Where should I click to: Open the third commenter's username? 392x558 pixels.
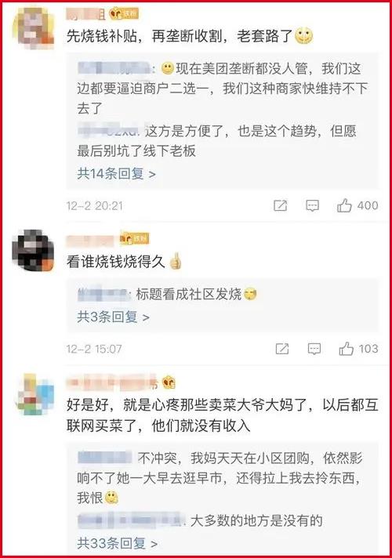tap(112, 382)
